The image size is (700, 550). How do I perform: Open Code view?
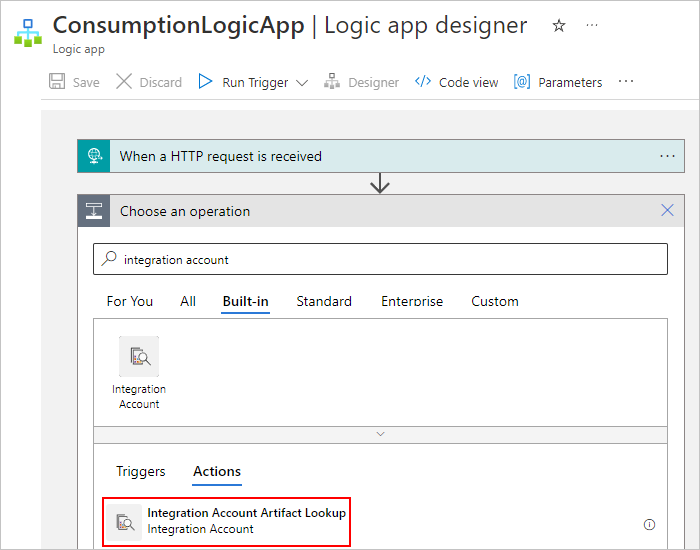(x=456, y=82)
